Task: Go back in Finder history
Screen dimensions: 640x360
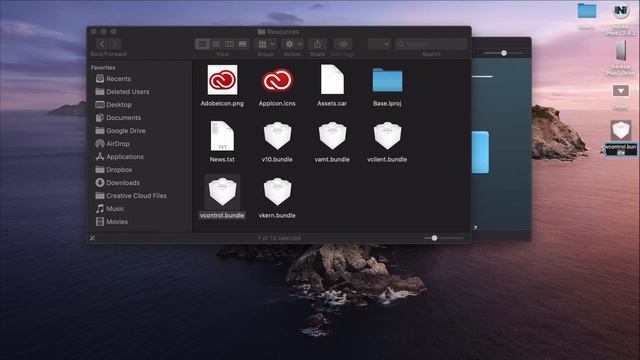Action: point(102,44)
